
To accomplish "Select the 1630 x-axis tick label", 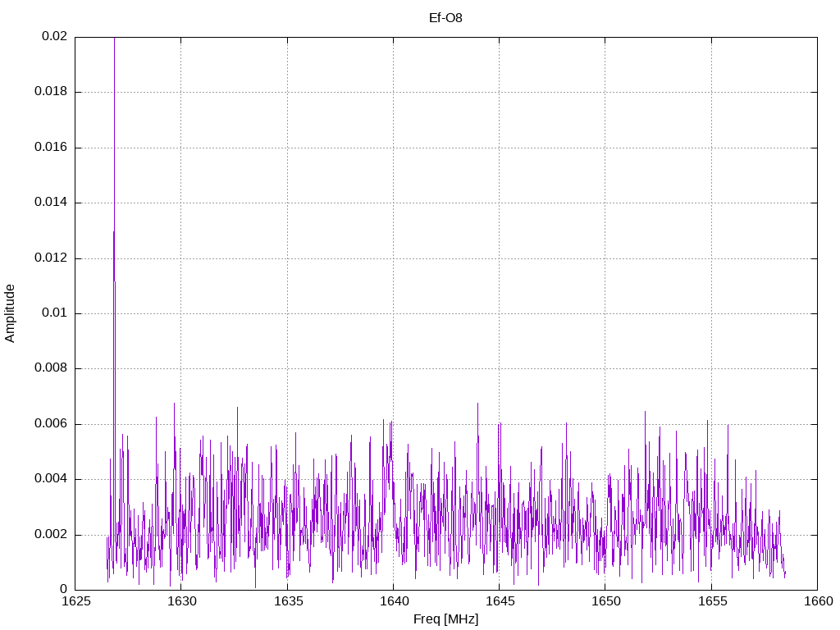I will click(x=181, y=602).
